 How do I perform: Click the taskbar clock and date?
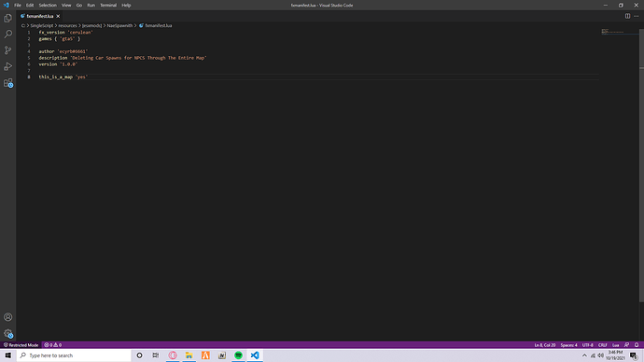click(x=615, y=355)
